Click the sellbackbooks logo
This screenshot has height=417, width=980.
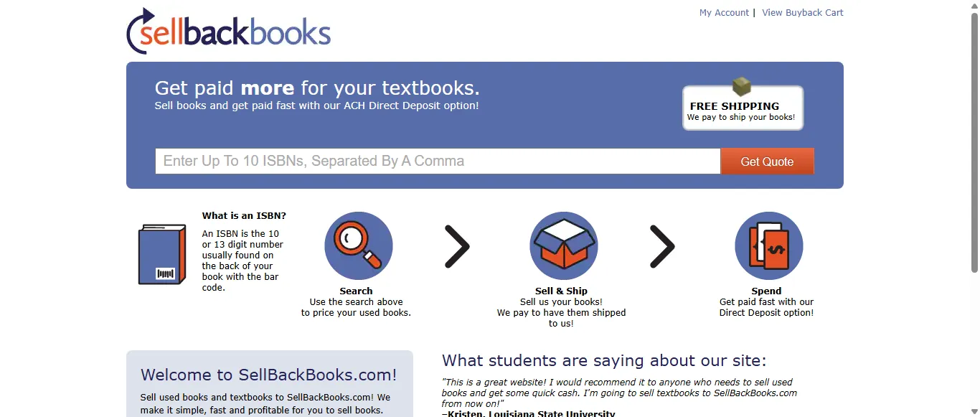(228, 30)
